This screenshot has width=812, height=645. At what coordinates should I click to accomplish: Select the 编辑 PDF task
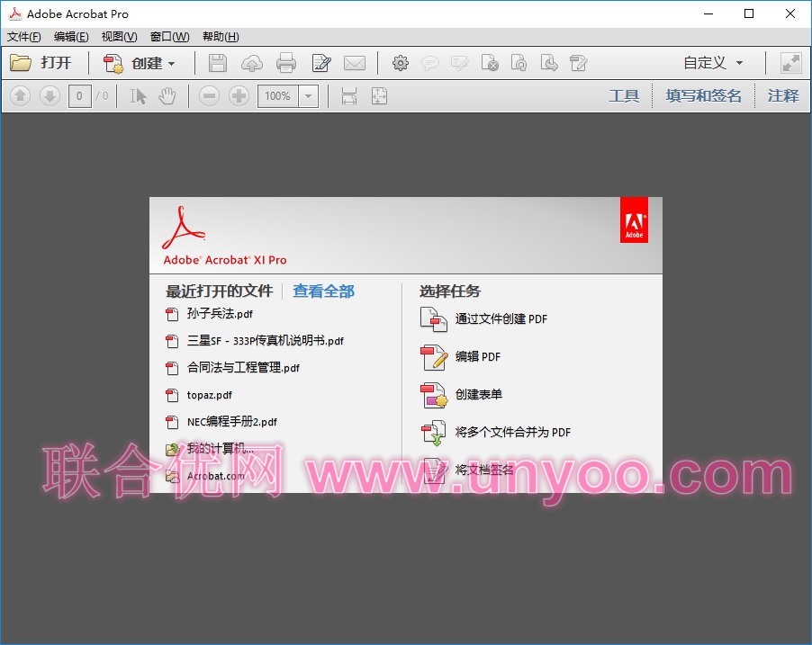point(460,356)
